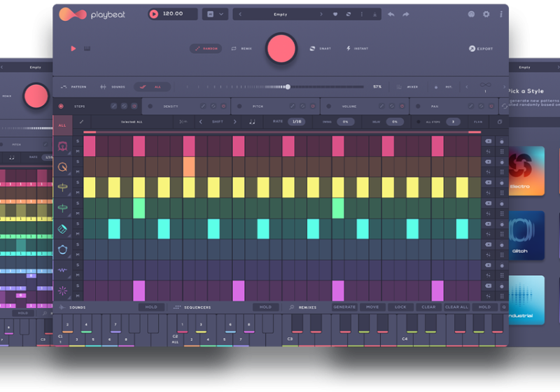Open the settings gear icon
The image size is (560, 392).
pos(486,14)
